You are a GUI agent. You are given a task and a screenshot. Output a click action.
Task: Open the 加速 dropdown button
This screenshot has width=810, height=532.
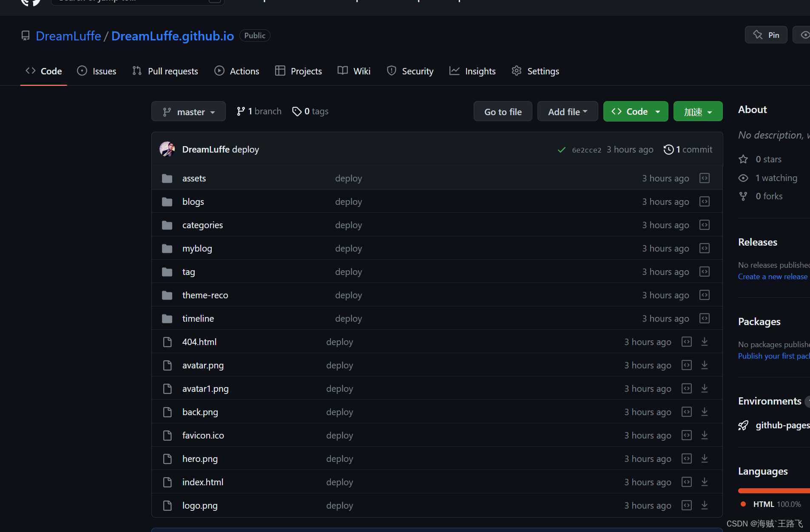[698, 111]
